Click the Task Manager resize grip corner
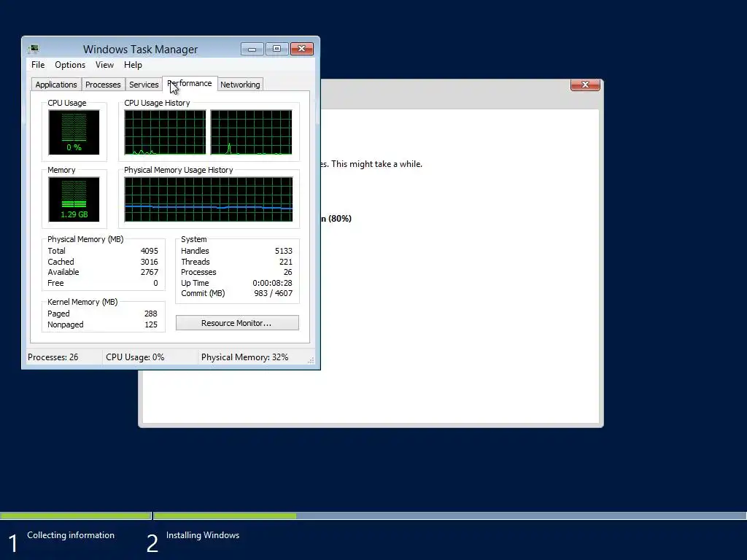 311,360
